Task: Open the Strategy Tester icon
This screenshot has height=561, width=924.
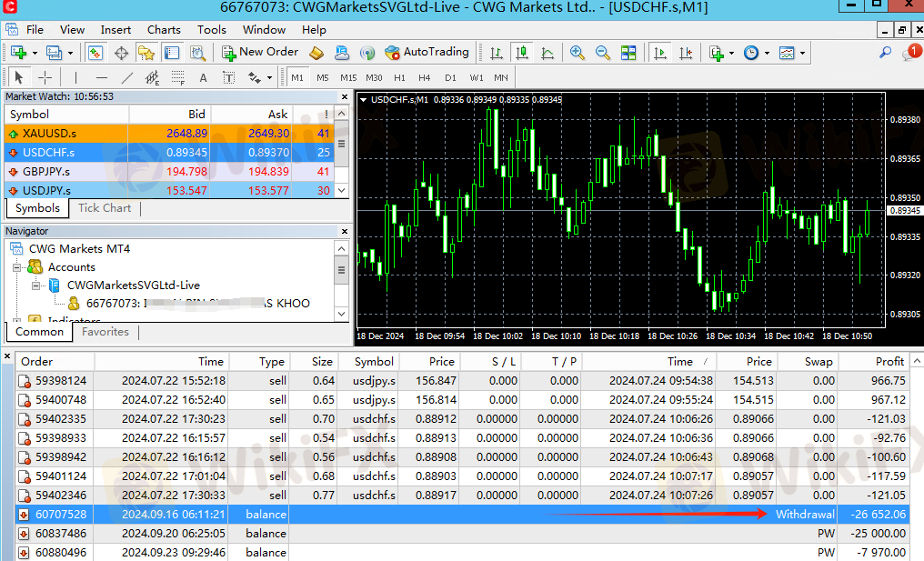Action: (197, 53)
